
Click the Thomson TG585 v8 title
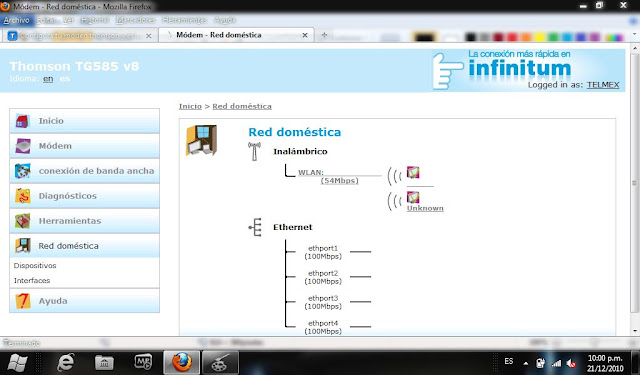pos(74,66)
